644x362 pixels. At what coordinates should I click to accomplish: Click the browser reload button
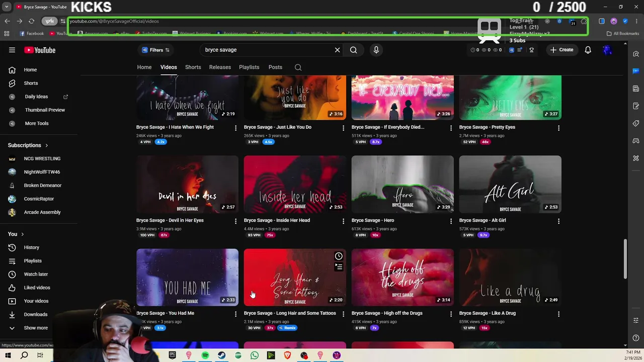tap(31, 21)
